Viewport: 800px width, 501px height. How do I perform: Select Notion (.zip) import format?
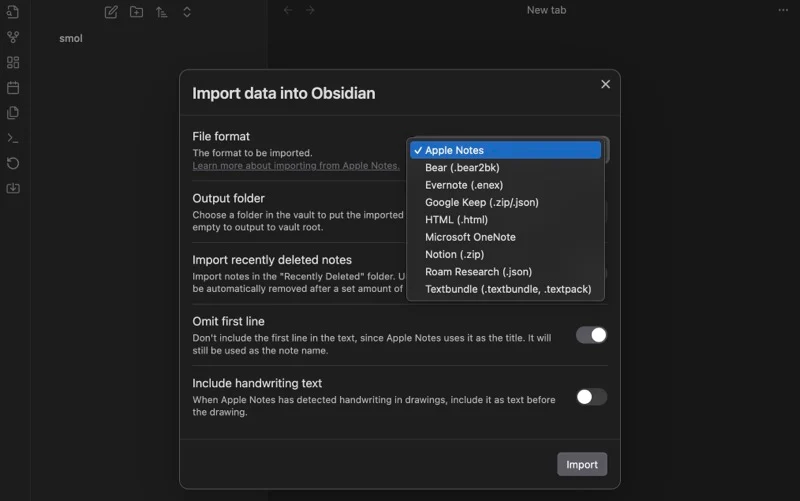[454, 254]
